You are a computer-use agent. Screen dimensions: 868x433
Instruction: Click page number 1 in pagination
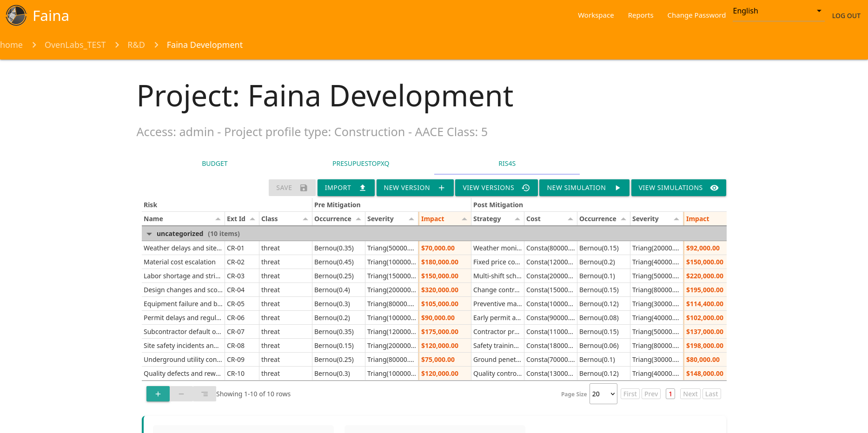tap(670, 394)
